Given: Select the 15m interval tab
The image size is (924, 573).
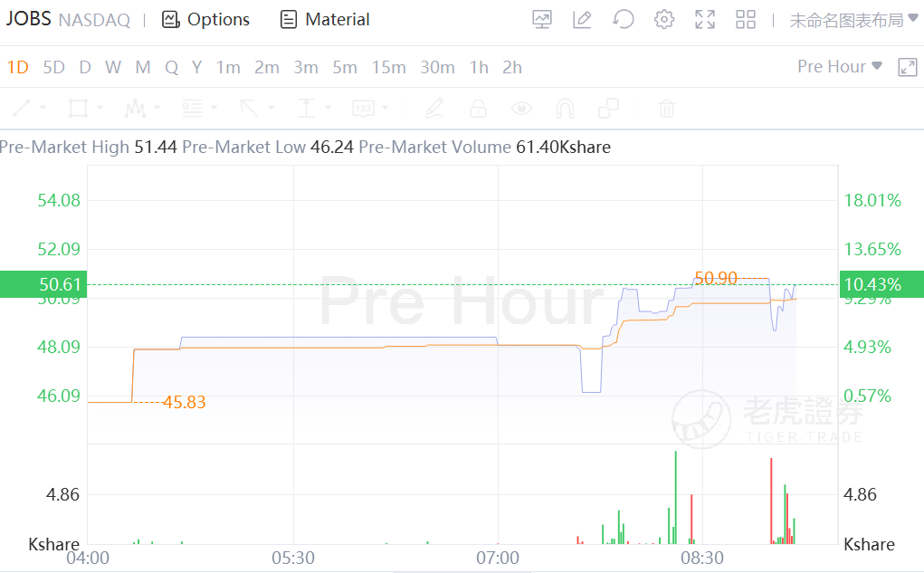Looking at the screenshot, I should (x=388, y=67).
